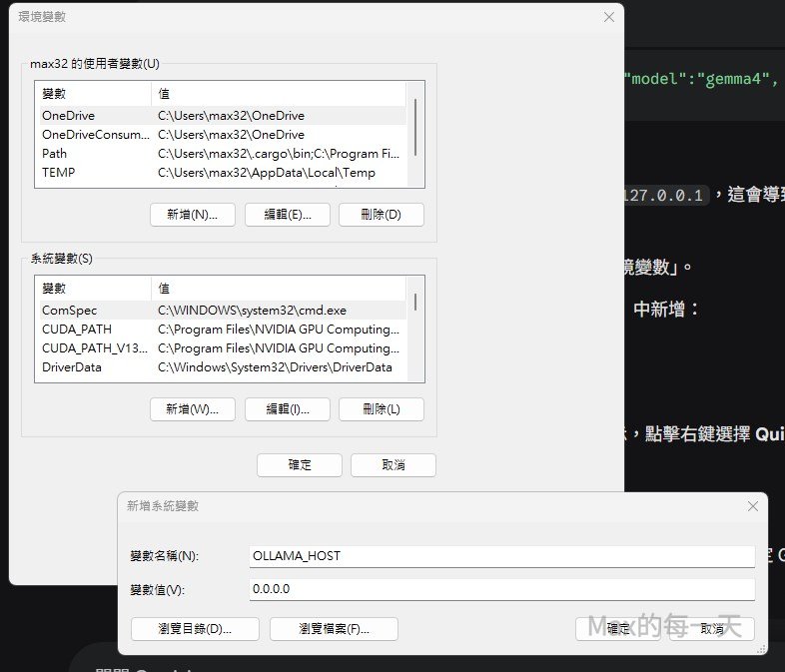Viewport: 785px width, 672px height.
Task: Click Browse File (瀏覽檔案) button
Action: click(x=334, y=629)
